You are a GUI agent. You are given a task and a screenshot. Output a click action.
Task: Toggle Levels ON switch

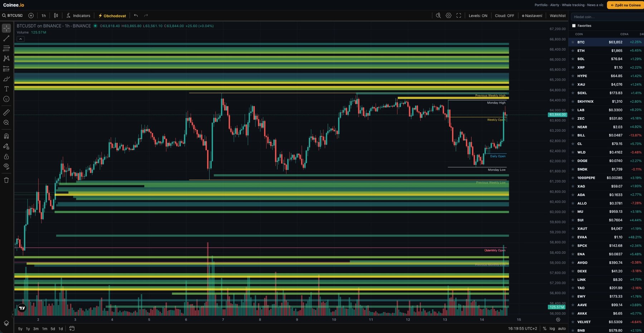tap(478, 16)
